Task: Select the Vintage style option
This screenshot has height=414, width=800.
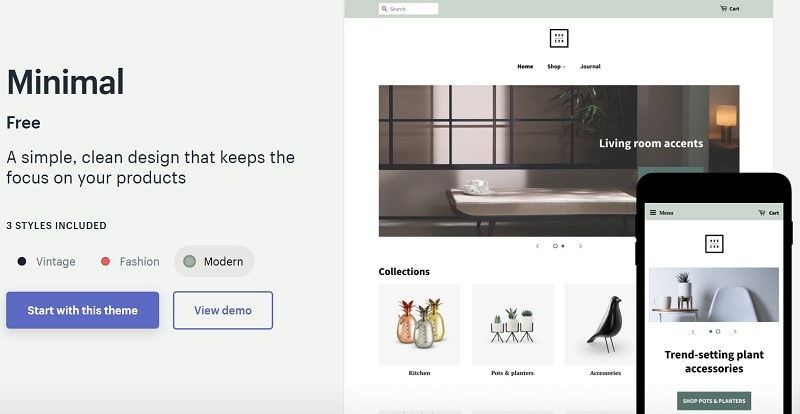Action: click(46, 261)
